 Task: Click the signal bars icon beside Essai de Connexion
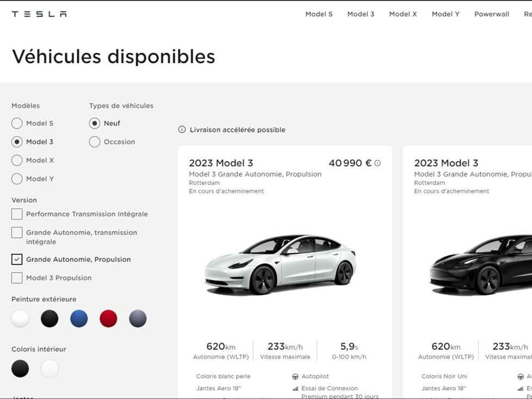(295, 389)
